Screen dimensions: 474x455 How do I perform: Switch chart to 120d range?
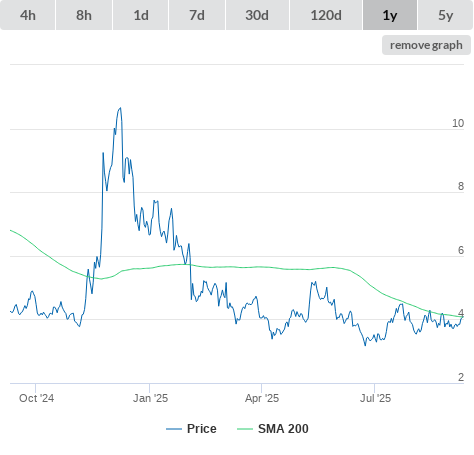tap(326, 15)
